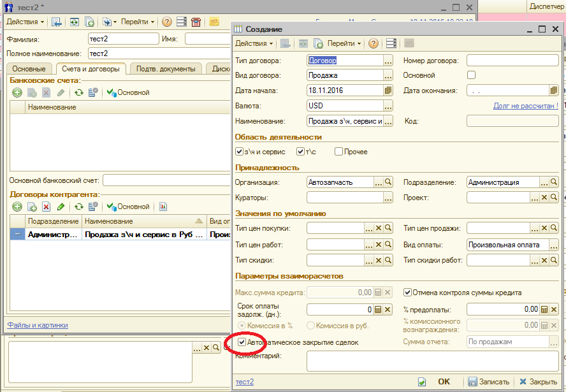Enable the Прочее checkbox
566x392 pixels.
coord(338,152)
